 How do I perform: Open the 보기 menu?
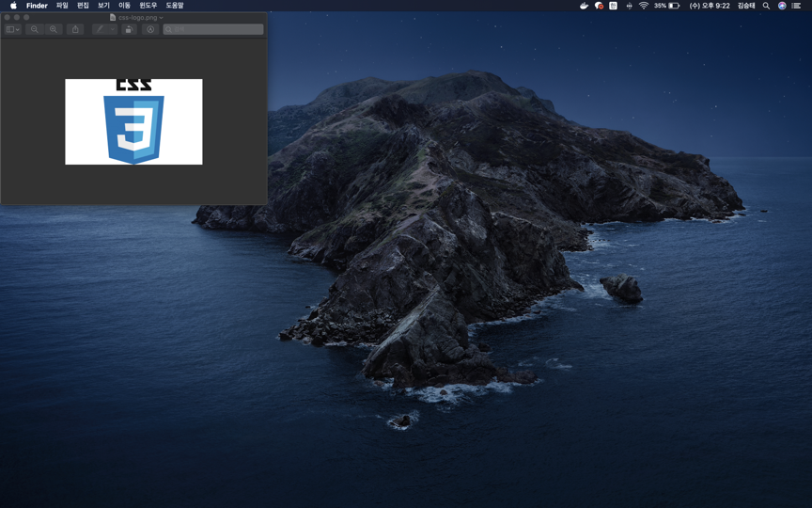pos(103,6)
